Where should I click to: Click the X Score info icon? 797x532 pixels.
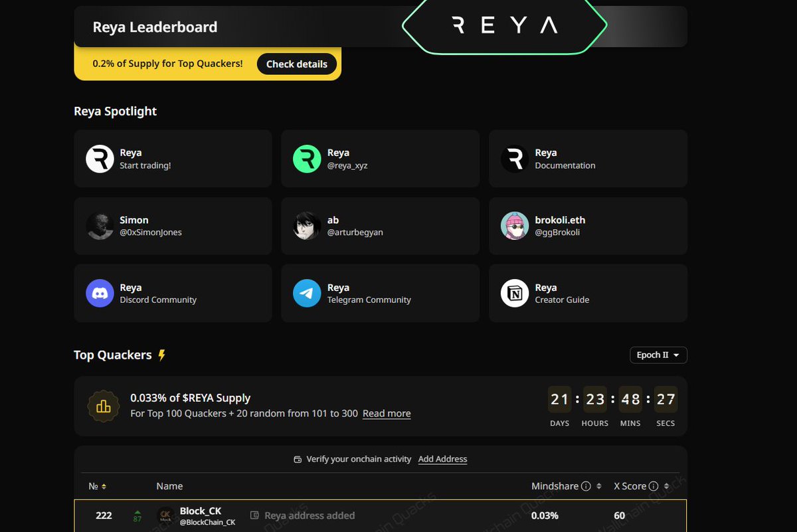click(654, 486)
